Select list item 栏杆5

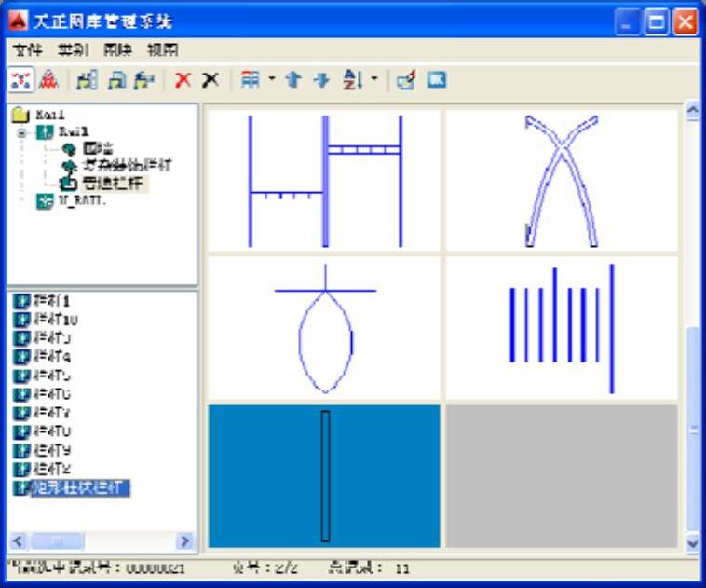pyautogui.click(x=51, y=376)
